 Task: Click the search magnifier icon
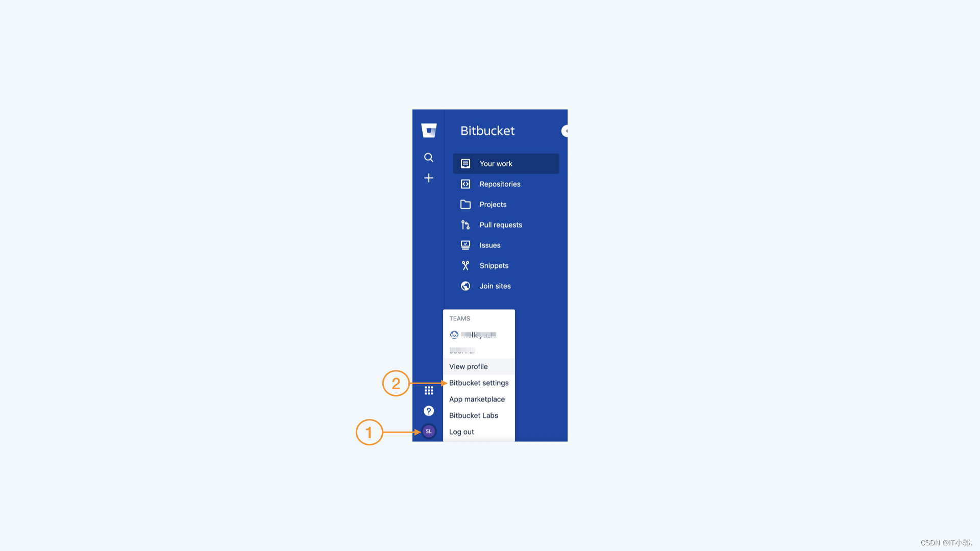(x=429, y=158)
